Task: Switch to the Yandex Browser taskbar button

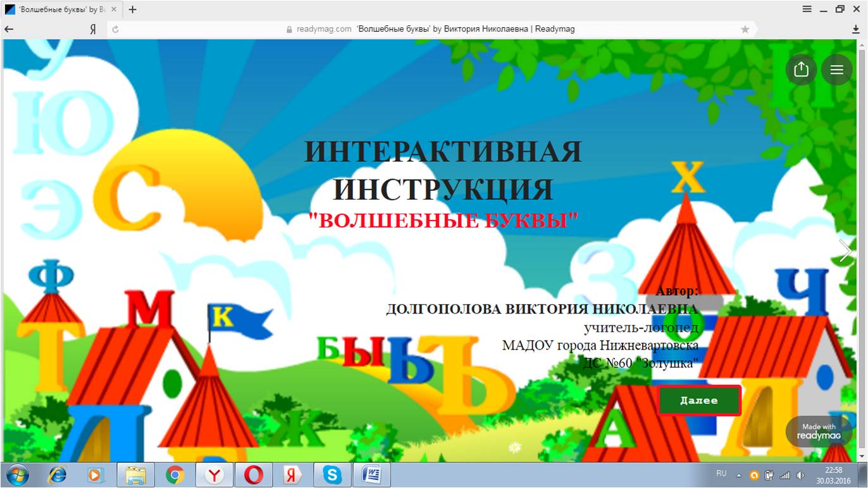Action: pos(214,475)
